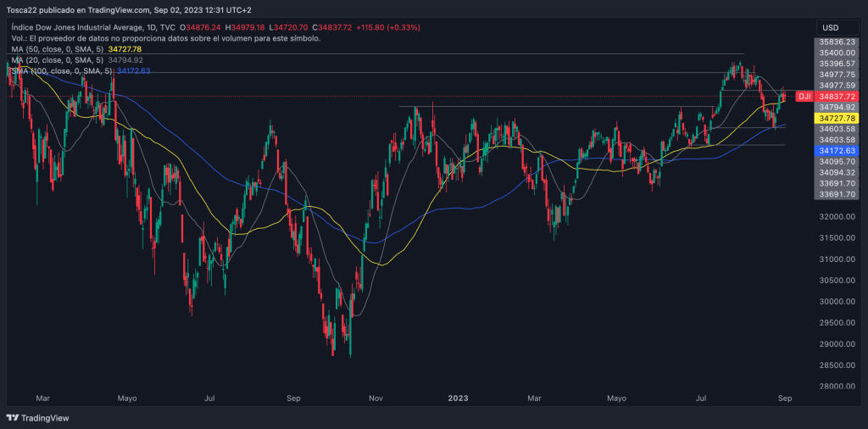Click the Sep label at right of time axis
This screenshot has width=868, height=429.
click(785, 397)
